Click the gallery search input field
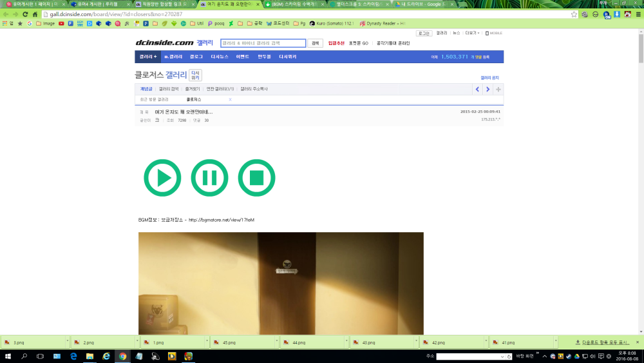 pos(263,43)
